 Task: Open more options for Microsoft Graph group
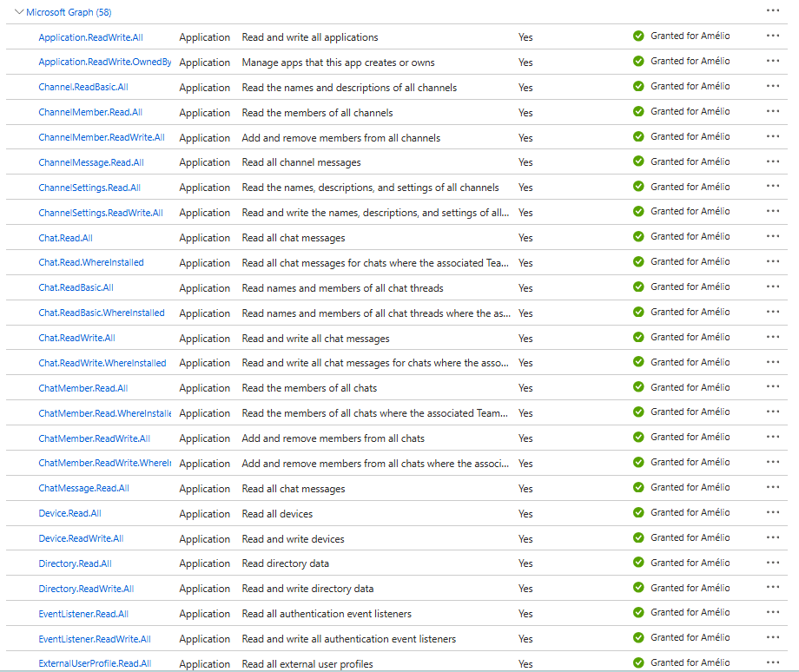pos(772,10)
